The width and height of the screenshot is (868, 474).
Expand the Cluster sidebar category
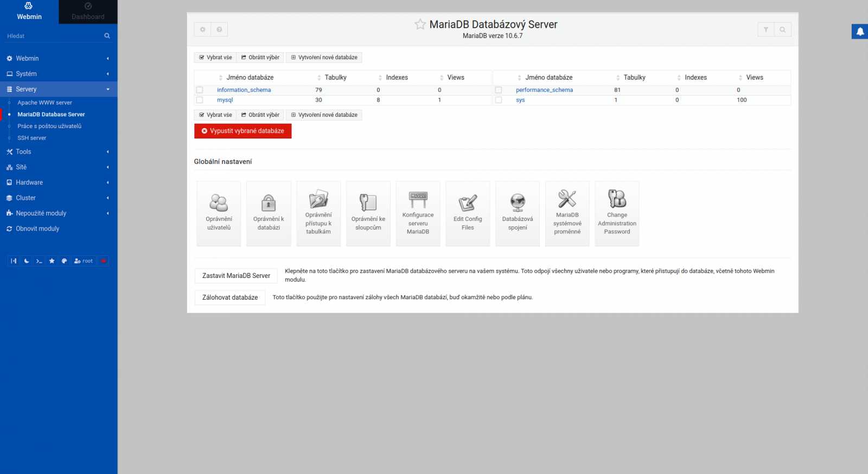pos(59,198)
